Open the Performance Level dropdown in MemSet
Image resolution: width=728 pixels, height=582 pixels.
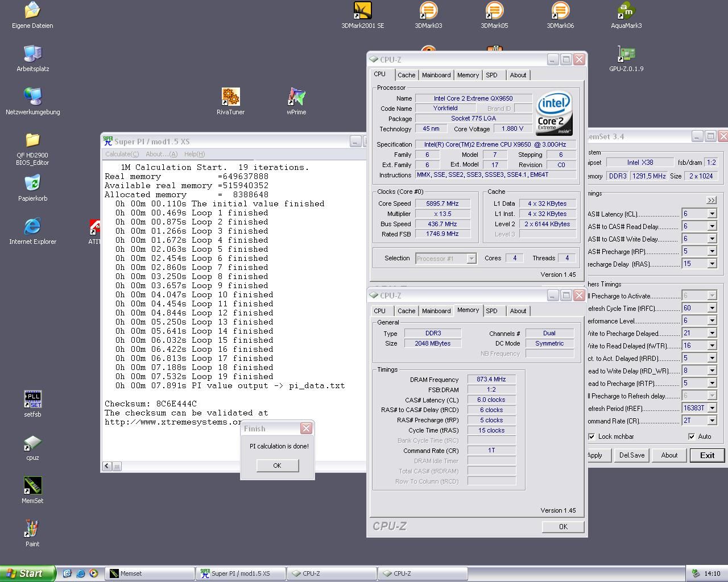click(x=712, y=321)
